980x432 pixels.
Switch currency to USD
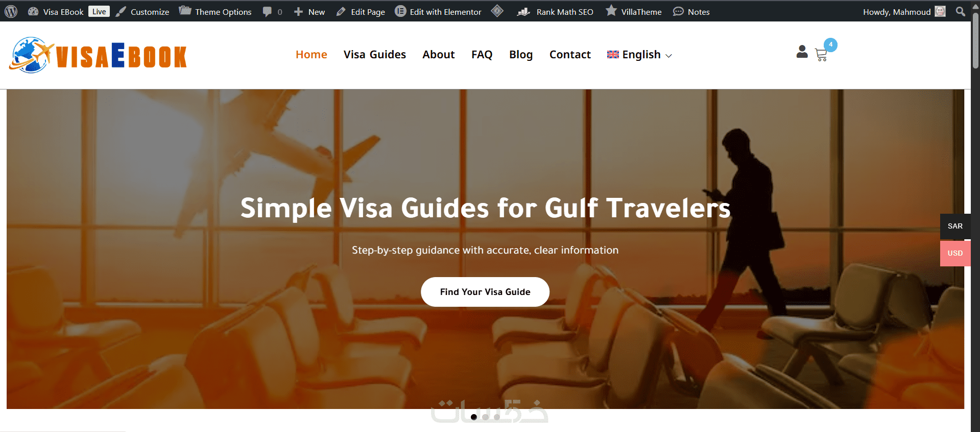[x=955, y=253]
